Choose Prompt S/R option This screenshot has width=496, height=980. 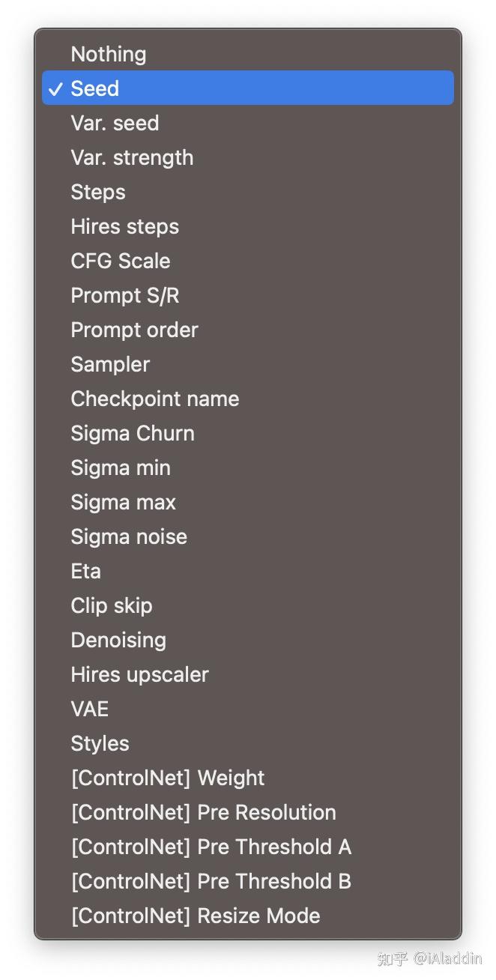pyautogui.click(x=125, y=295)
